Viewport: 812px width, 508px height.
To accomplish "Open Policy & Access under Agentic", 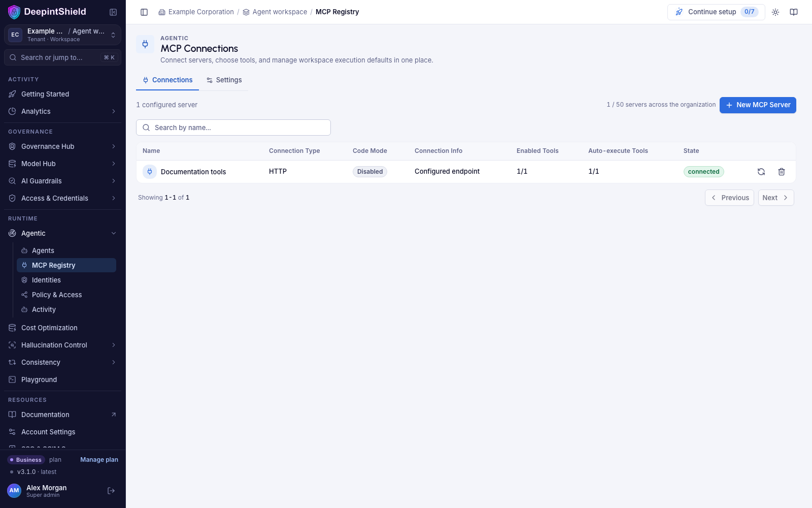I will 66,295.
